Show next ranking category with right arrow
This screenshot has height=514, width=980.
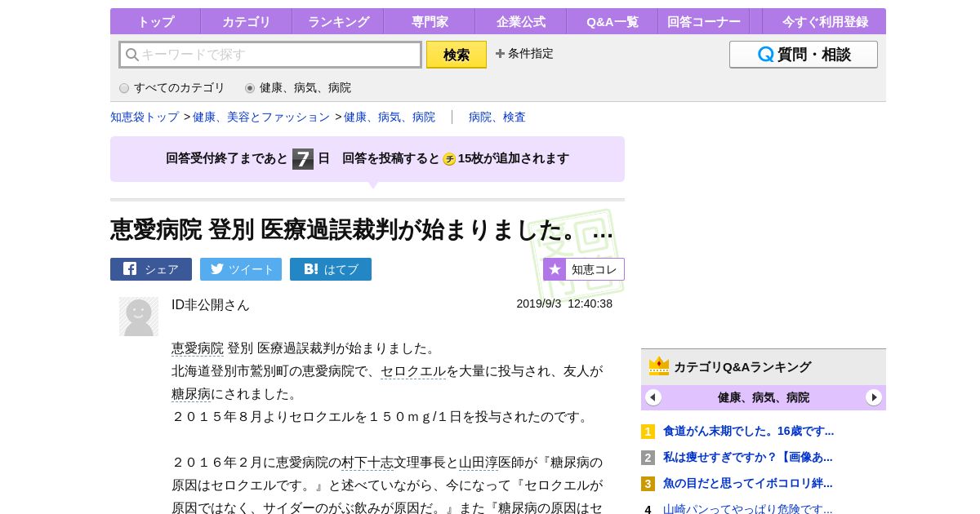click(874, 397)
